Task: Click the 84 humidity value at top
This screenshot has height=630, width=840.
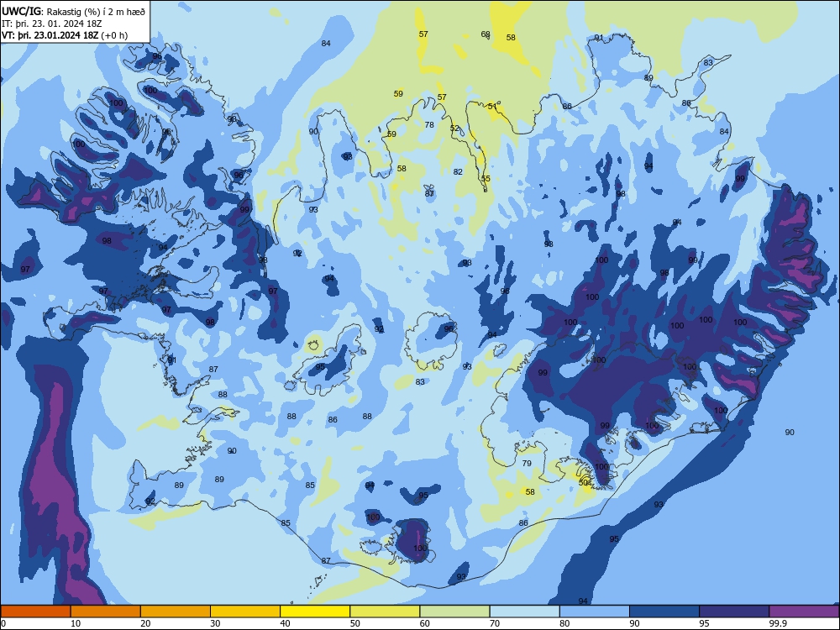Action: (326, 44)
